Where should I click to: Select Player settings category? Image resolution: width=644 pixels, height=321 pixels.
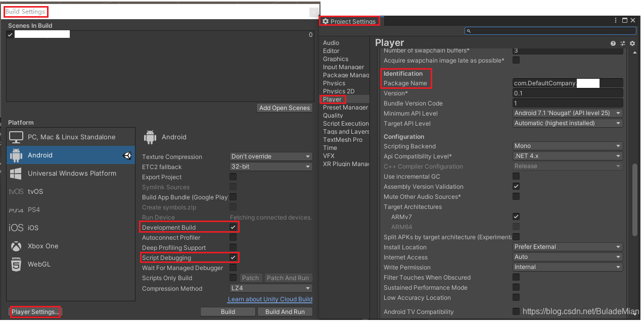[x=332, y=99]
